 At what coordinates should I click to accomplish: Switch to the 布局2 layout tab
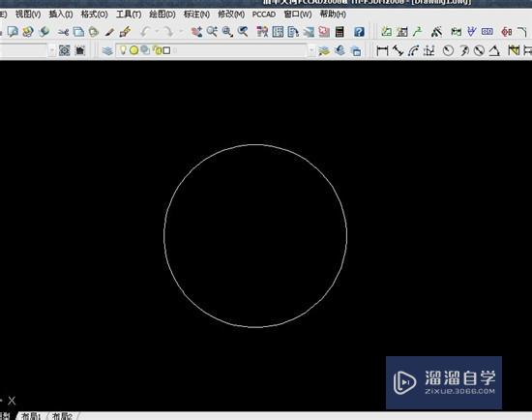62,416
